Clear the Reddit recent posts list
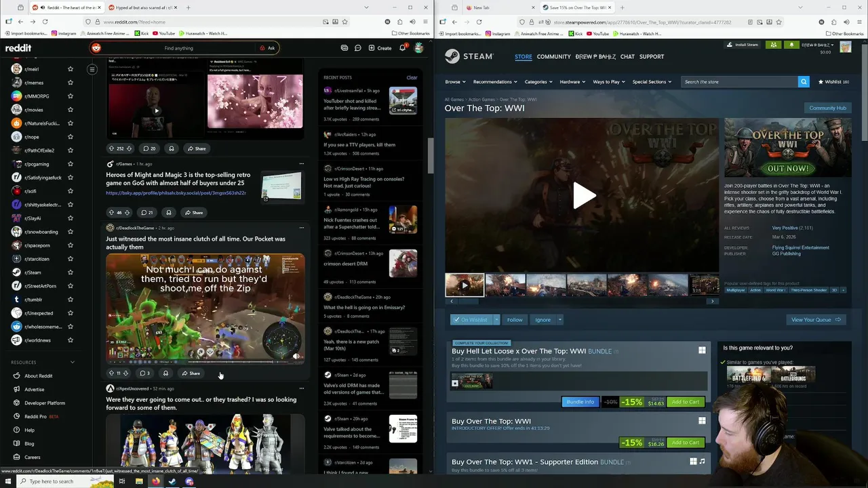Viewport: 868px width, 488px height. coord(412,77)
